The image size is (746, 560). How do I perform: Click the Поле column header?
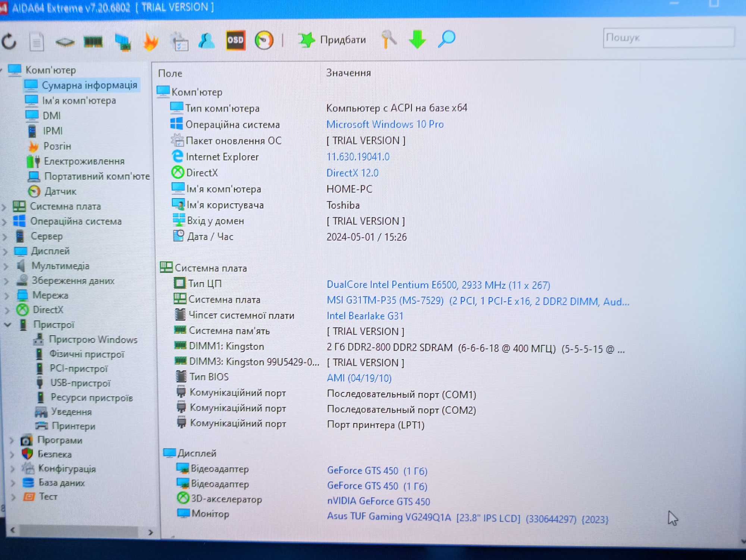170,73
